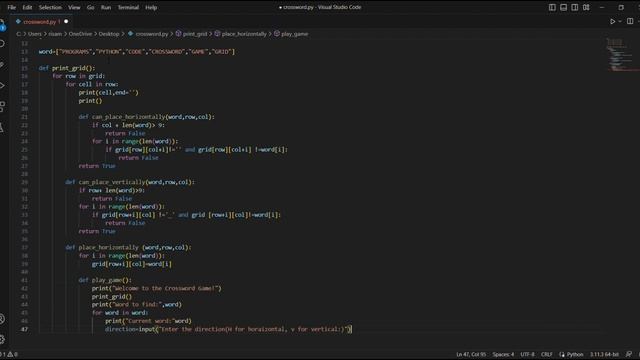
Task: Open Source Control in activity bar
Action: pos(2,64)
